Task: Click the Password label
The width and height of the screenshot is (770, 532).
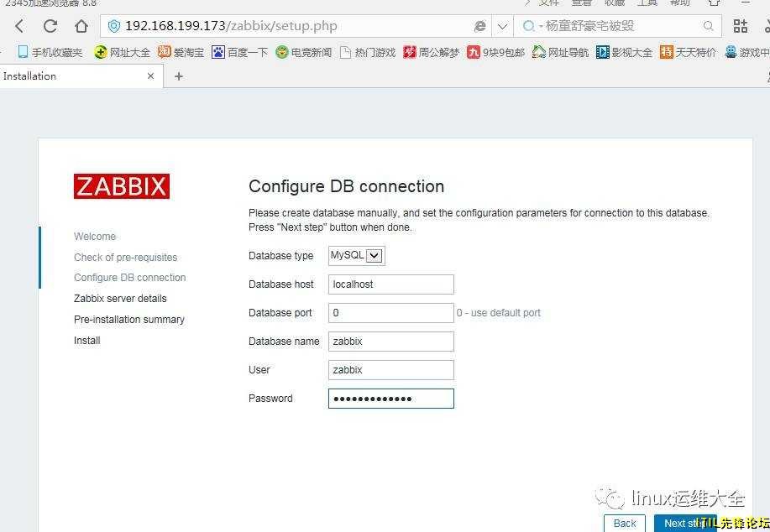Action: [270, 399]
